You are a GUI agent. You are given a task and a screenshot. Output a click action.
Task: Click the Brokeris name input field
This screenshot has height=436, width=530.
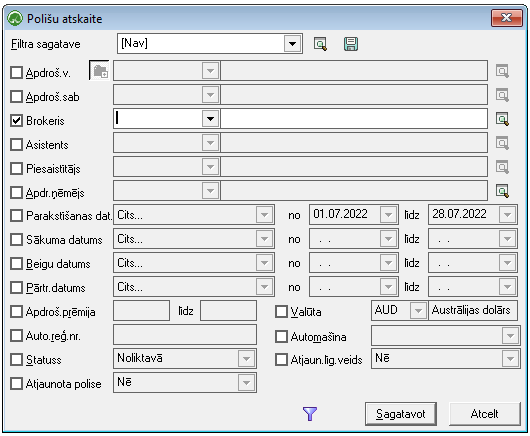click(x=354, y=119)
